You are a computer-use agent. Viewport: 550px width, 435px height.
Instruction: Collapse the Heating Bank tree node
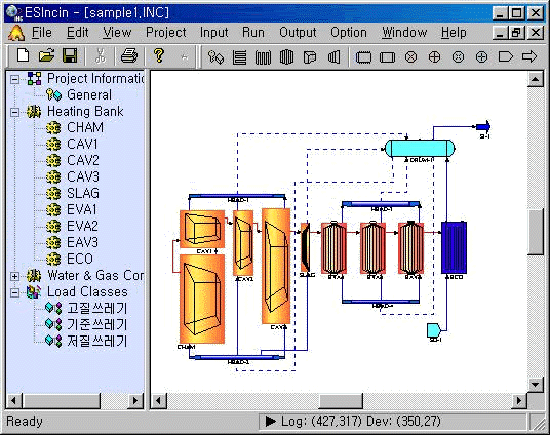point(14,113)
